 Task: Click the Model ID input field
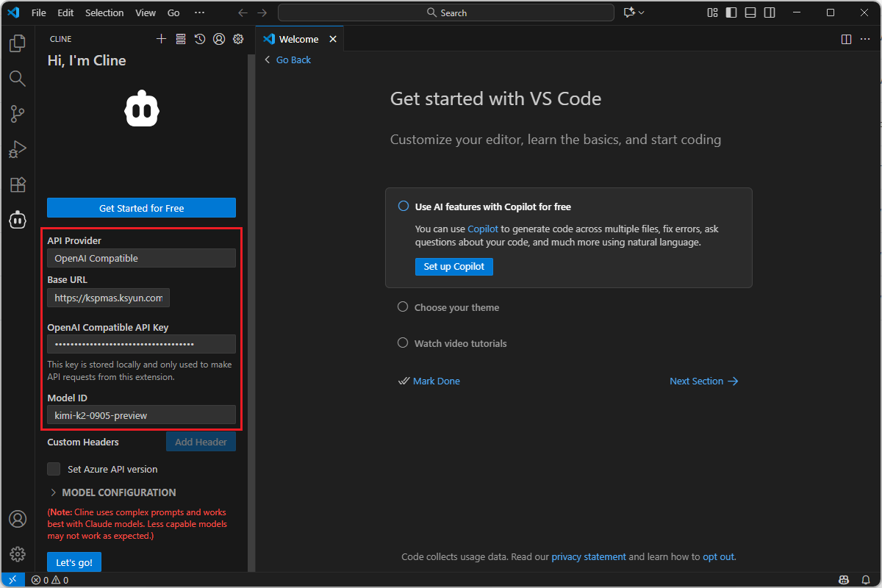pyautogui.click(x=141, y=415)
